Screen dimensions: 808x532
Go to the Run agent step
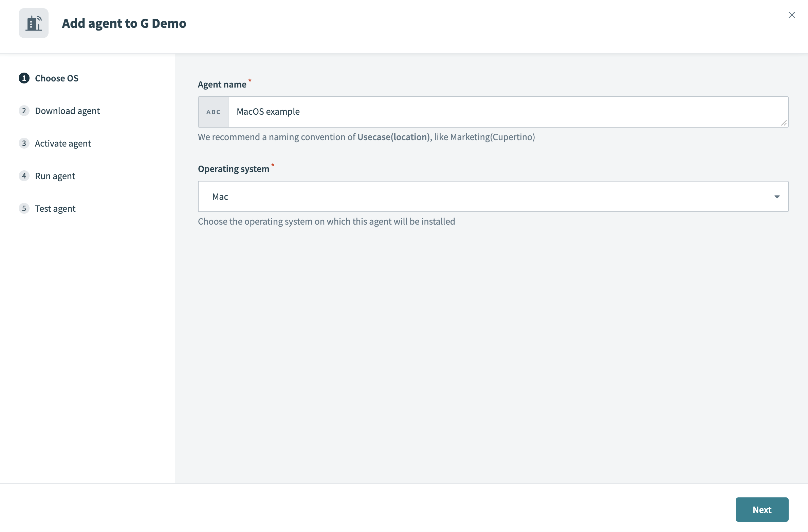55,176
